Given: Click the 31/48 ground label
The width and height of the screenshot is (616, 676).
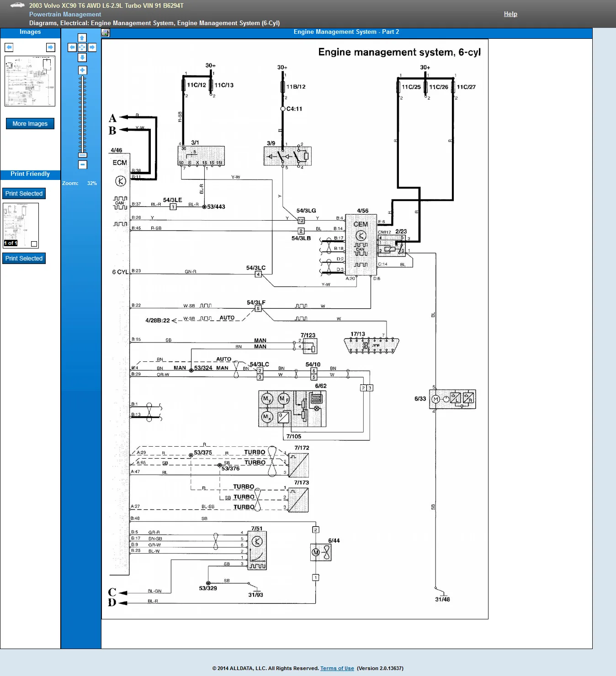Looking at the screenshot, I should [442, 599].
